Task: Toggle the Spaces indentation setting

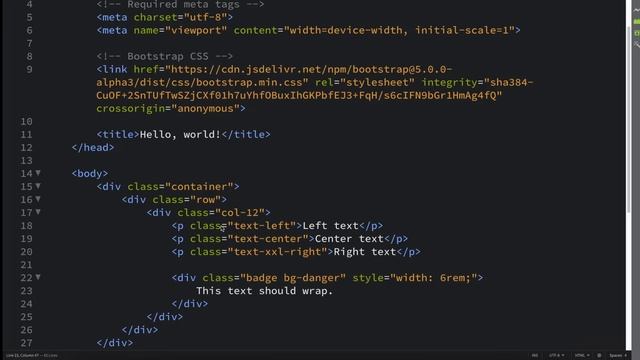Action: pos(618,356)
